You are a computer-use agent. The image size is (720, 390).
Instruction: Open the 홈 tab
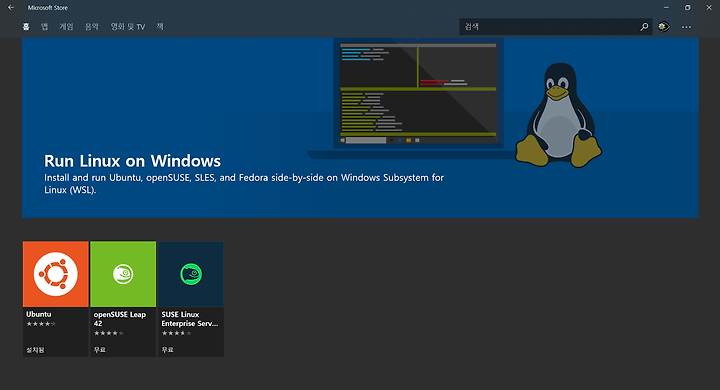(26, 27)
